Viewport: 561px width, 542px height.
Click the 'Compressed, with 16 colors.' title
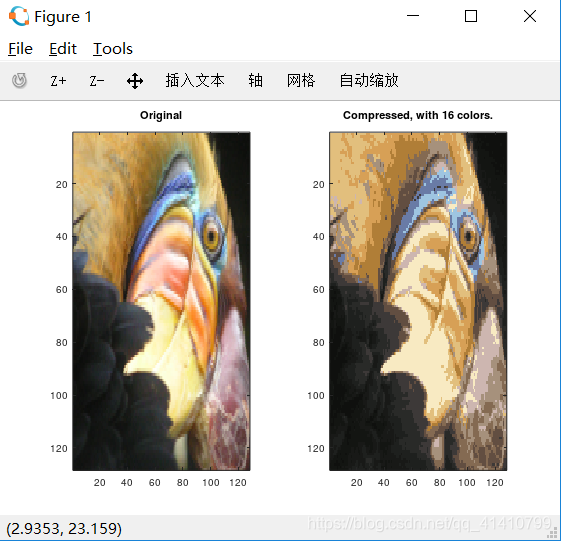pos(418,115)
